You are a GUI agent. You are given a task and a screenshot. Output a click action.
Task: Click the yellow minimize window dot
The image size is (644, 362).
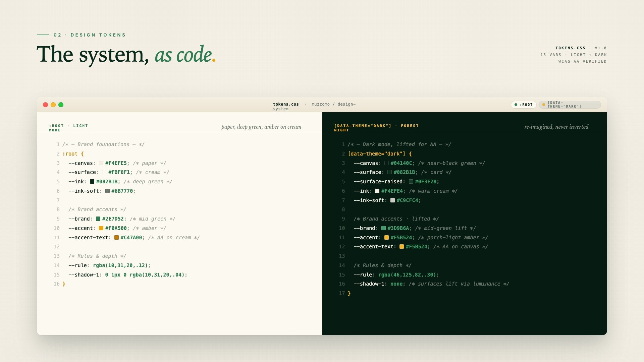[53, 105]
